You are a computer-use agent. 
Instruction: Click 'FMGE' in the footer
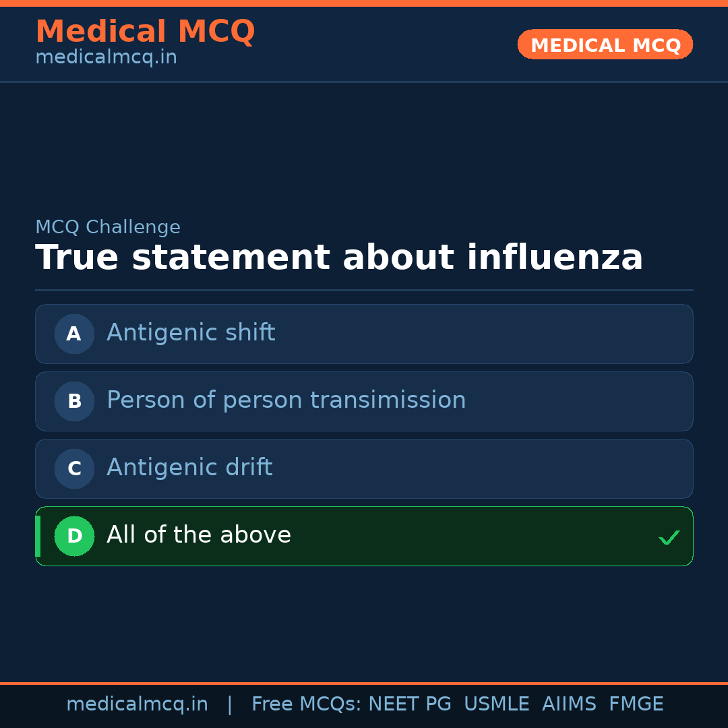(x=636, y=704)
